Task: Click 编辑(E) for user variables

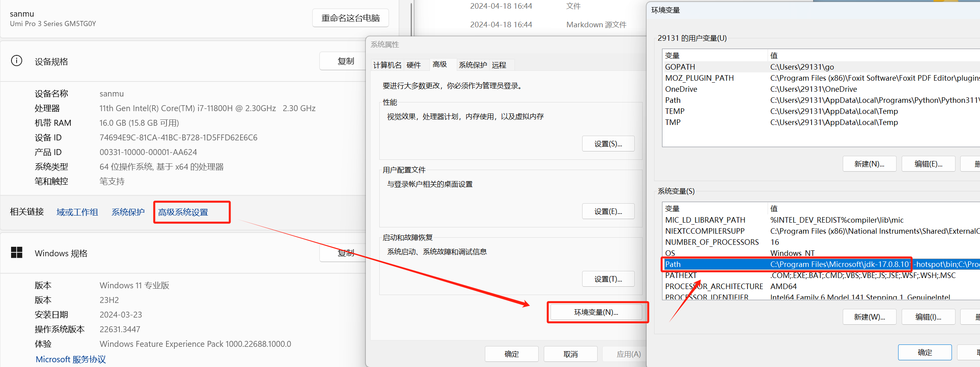Action: point(928,163)
